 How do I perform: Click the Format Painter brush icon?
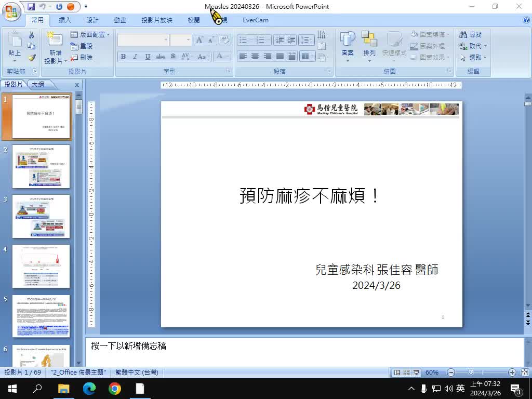coord(32,58)
